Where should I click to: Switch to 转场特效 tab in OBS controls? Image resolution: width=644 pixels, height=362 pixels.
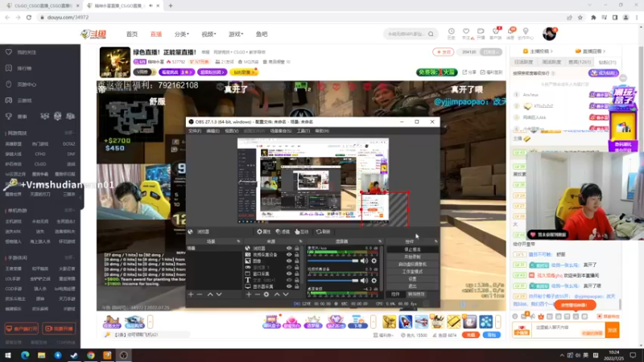[416, 294]
